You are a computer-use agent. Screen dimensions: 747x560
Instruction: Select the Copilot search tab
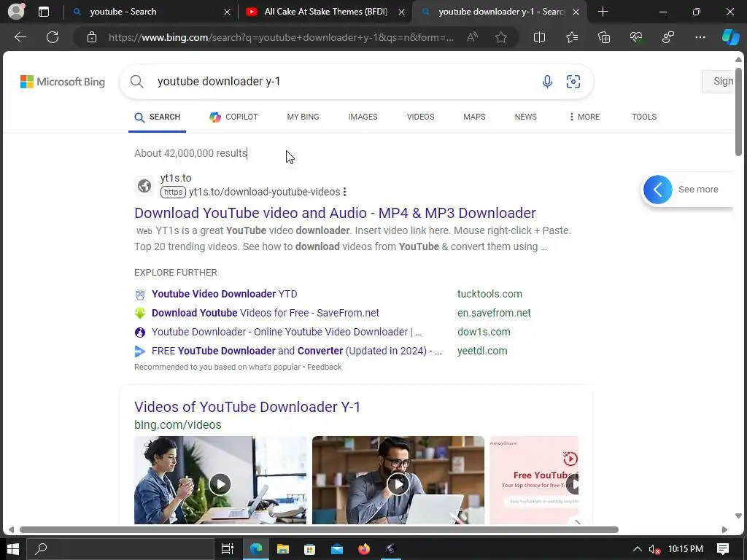pyautogui.click(x=233, y=117)
